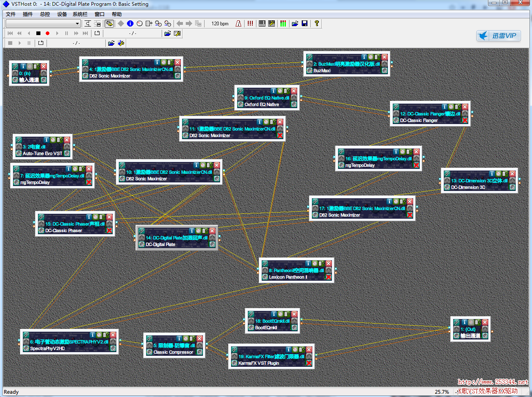Click the pause button in the second toolbar row
The height and width of the screenshot is (397, 532).
(67, 33)
